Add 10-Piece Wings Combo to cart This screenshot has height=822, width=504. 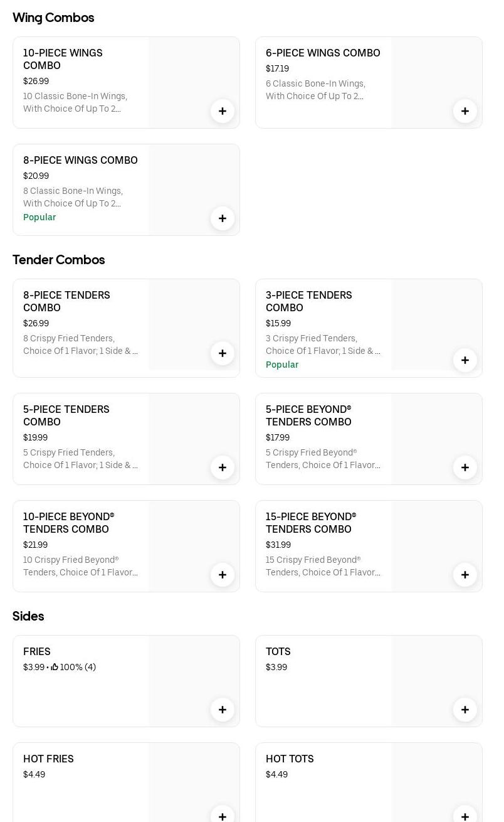coord(223,111)
